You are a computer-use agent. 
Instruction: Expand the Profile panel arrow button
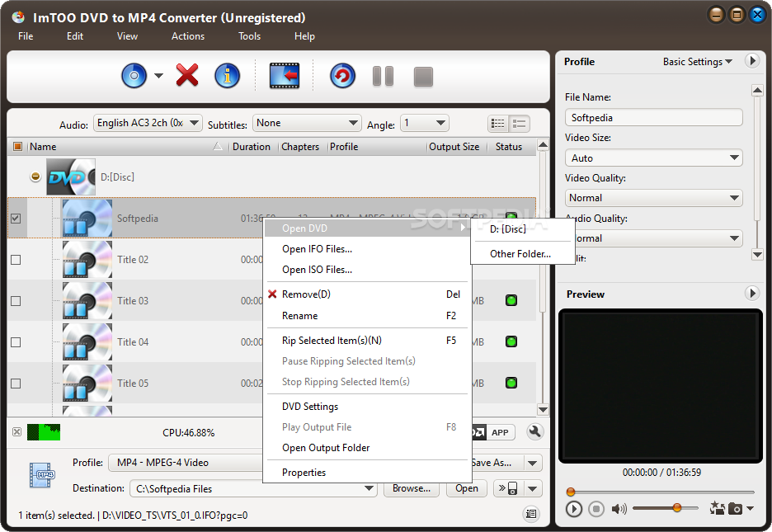coord(752,62)
